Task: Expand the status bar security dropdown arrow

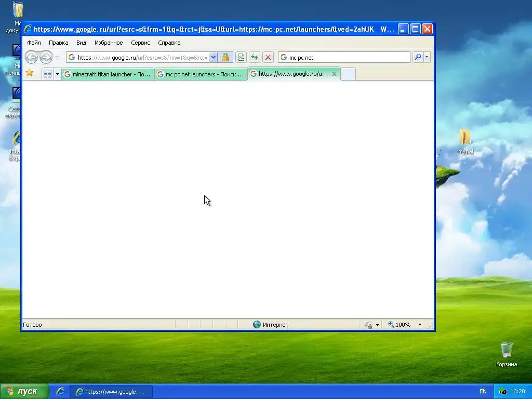Action: (x=377, y=325)
